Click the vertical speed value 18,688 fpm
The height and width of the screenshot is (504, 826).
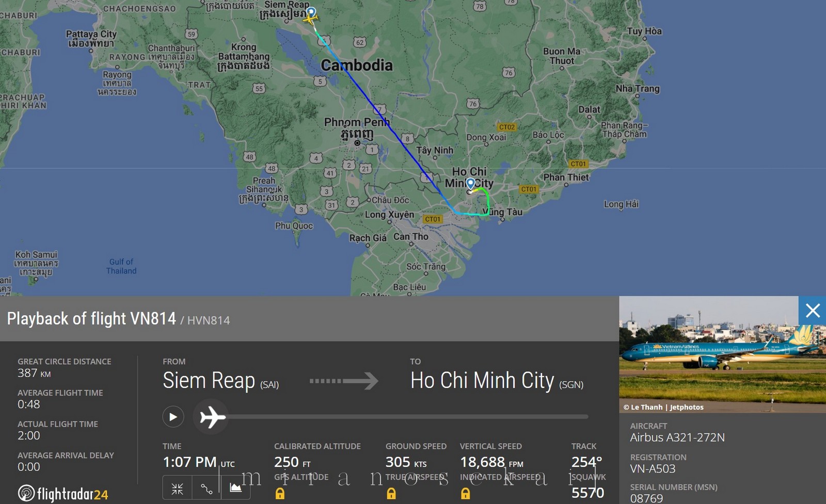click(x=491, y=462)
